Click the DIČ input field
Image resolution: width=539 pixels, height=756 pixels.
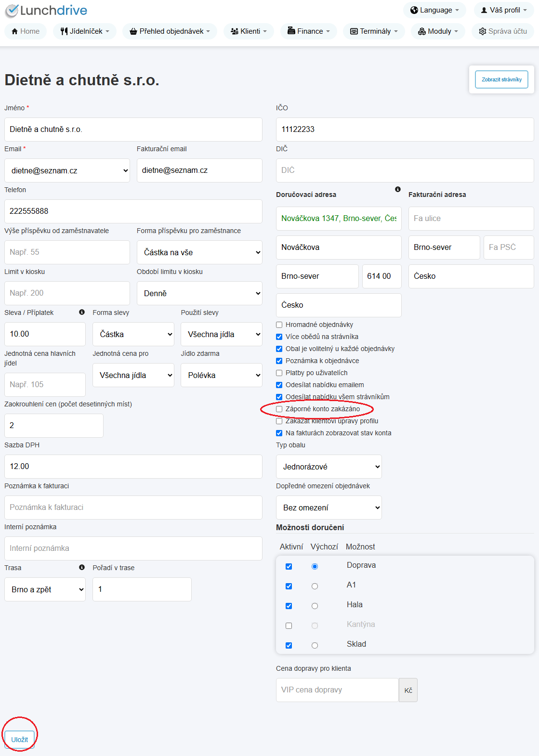click(x=405, y=170)
